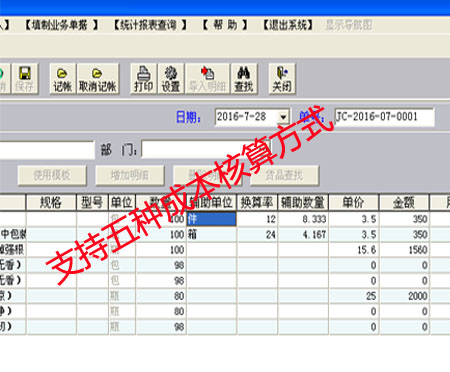Click the 部门 department input field
Image resolution: width=450 pixels, height=372 pixels.
pos(206,149)
